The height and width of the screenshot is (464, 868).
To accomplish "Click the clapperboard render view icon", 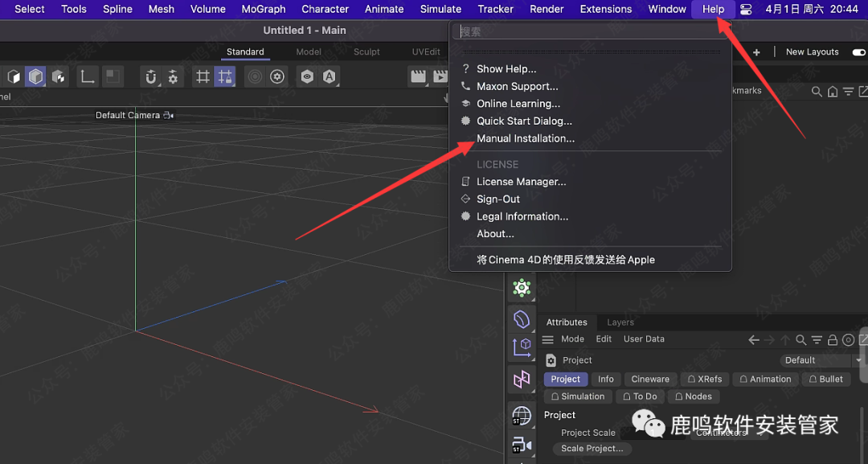I will pos(418,77).
